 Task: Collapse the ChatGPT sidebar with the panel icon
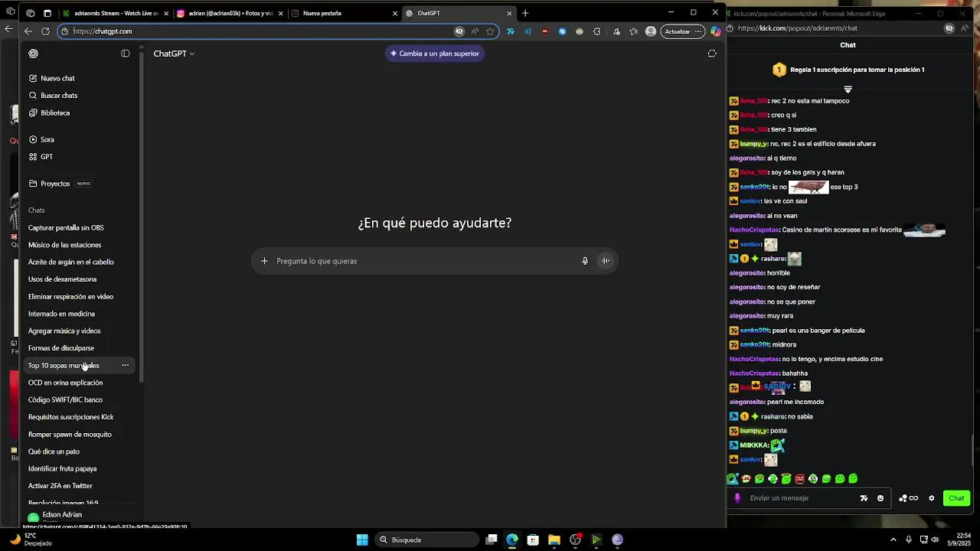pos(126,54)
